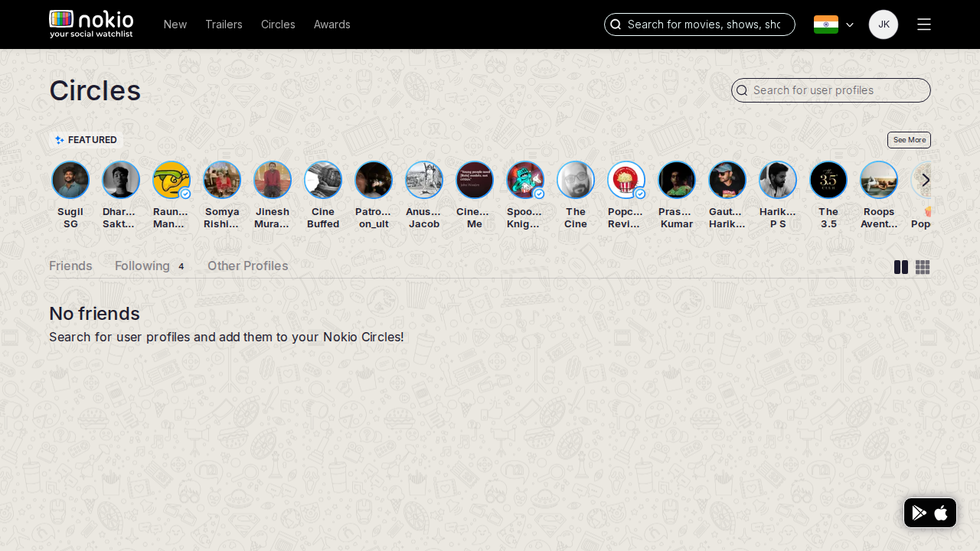Open Apple App Store download icon

coord(941,513)
